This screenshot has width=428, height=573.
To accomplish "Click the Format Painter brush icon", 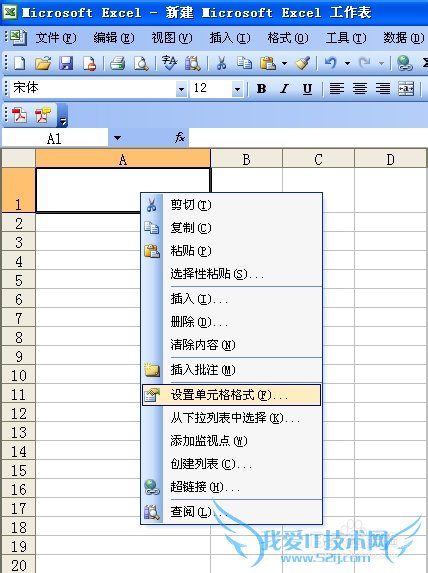I will pyautogui.click(x=303, y=63).
